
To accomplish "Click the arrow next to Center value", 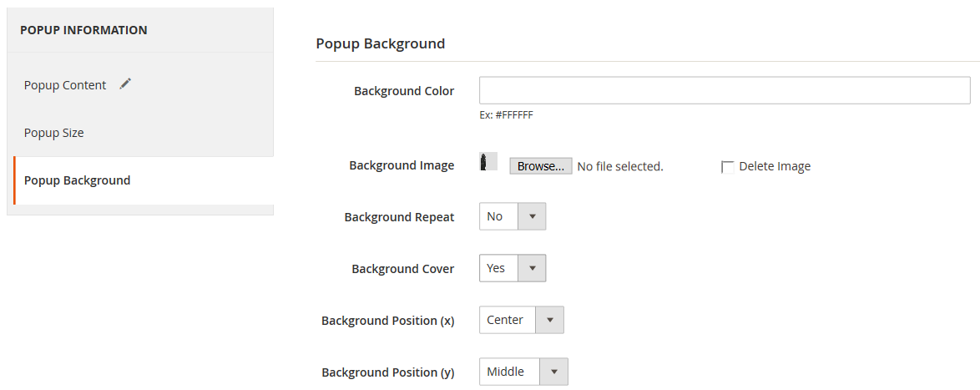I will coord(550,320).
